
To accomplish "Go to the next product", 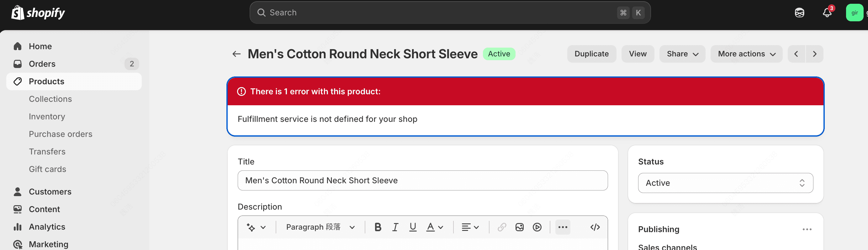I will (x=814, y=54).
